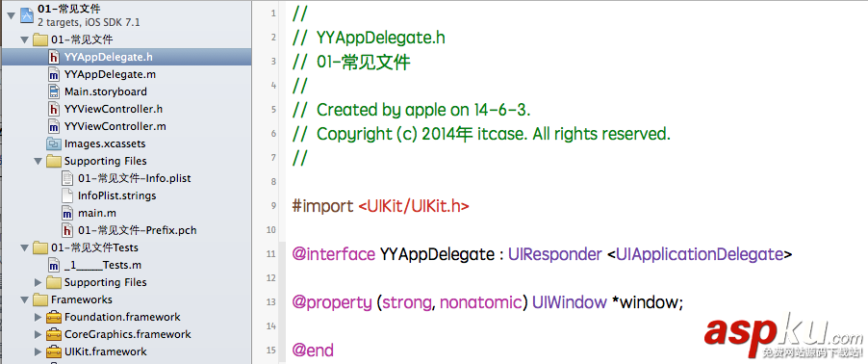
Task: Select the Xcode project icon at top
Action: 27,15
